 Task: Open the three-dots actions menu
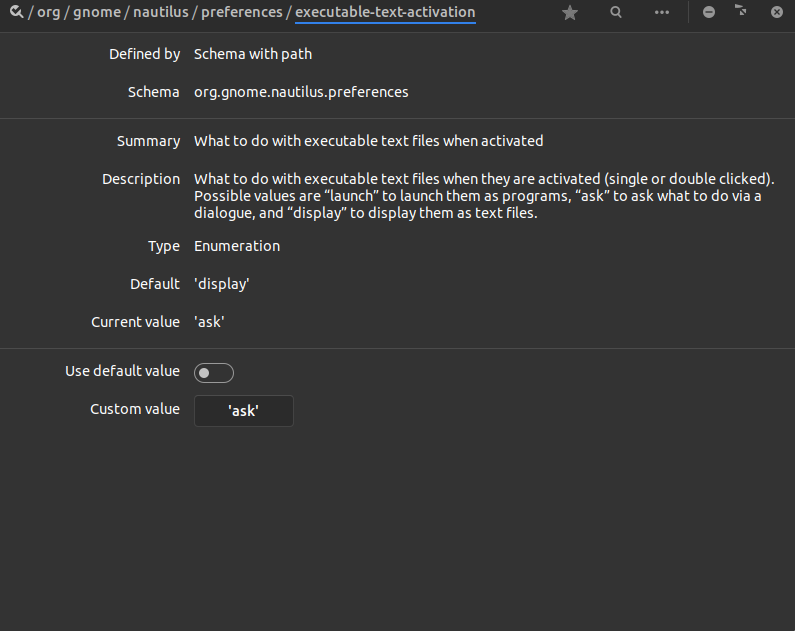pos(662,13)
